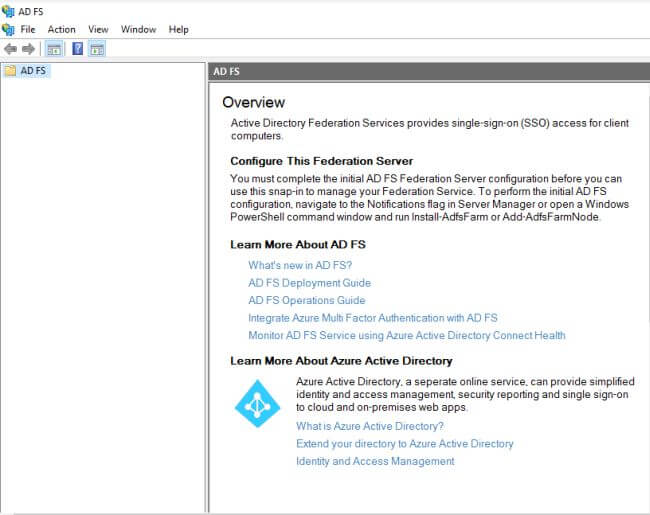
Task: Open the Window menu
Action: (x=138, y=29)
